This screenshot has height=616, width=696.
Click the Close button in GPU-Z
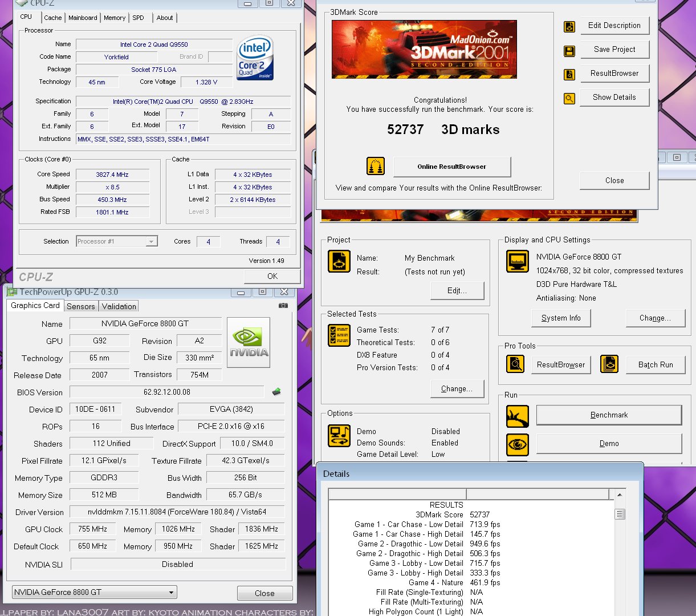tap(264, 593)
